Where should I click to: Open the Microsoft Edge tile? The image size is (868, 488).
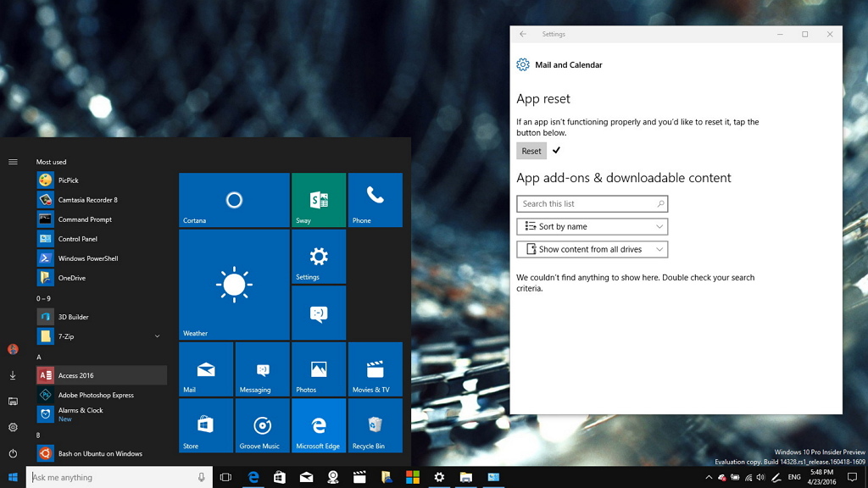[319, 425]
